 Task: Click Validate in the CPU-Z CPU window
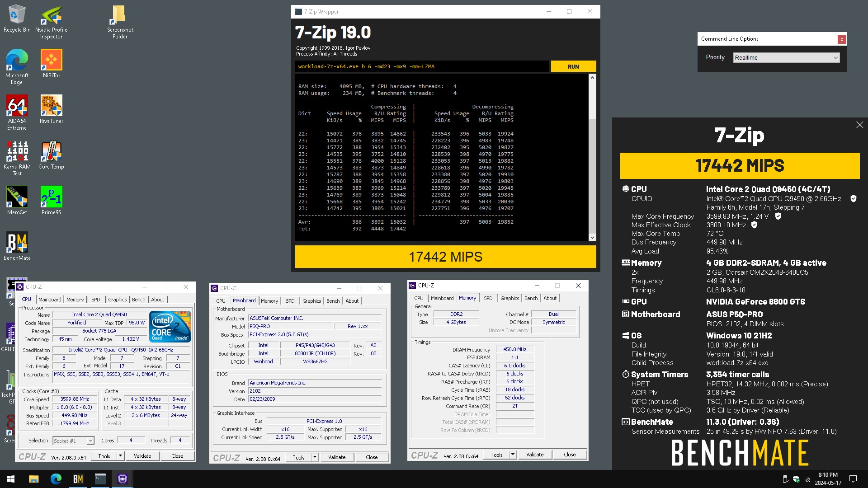(x=142, y=456)
